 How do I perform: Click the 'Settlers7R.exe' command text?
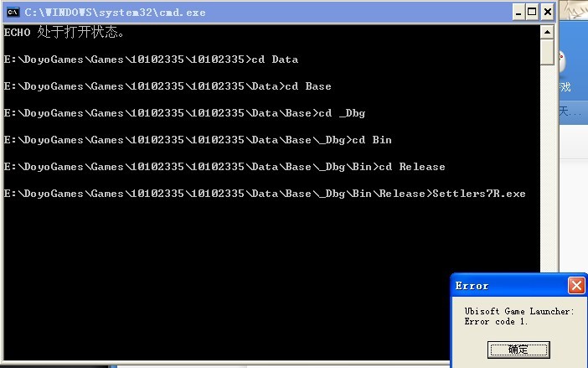click(x=479, y=194)
